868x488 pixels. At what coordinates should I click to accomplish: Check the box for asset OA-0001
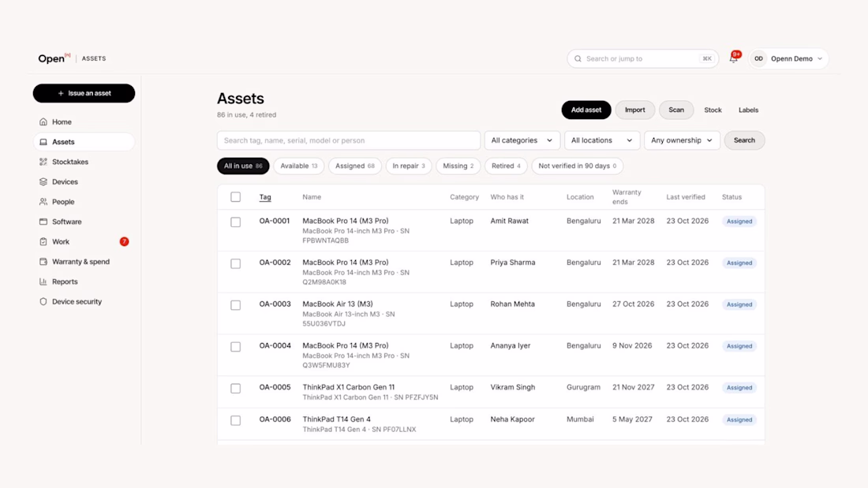[236, 222]
